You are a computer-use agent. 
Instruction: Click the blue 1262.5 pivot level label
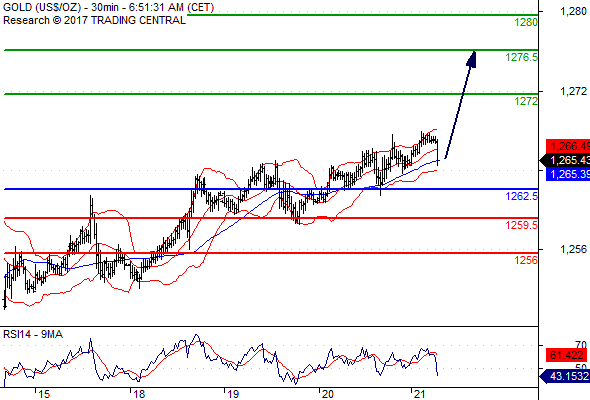click(522, 196)
